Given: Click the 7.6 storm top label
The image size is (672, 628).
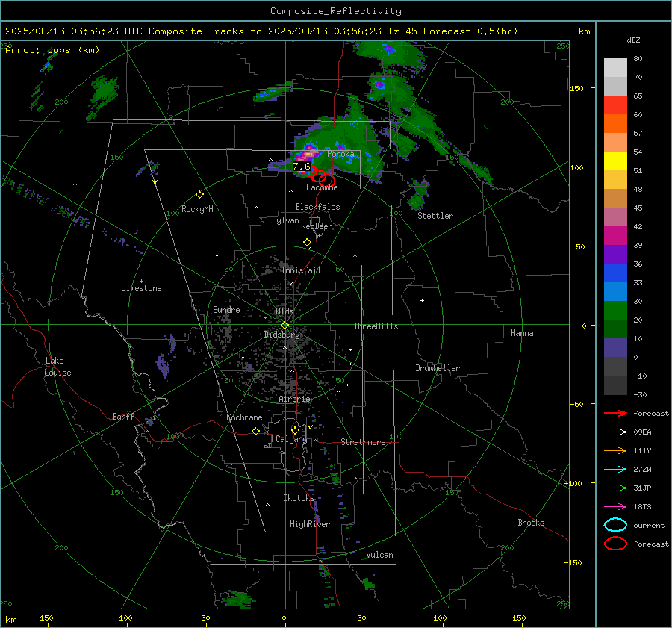Looking at the screenshot, I should pyautogui.click(x=302, y=167).
